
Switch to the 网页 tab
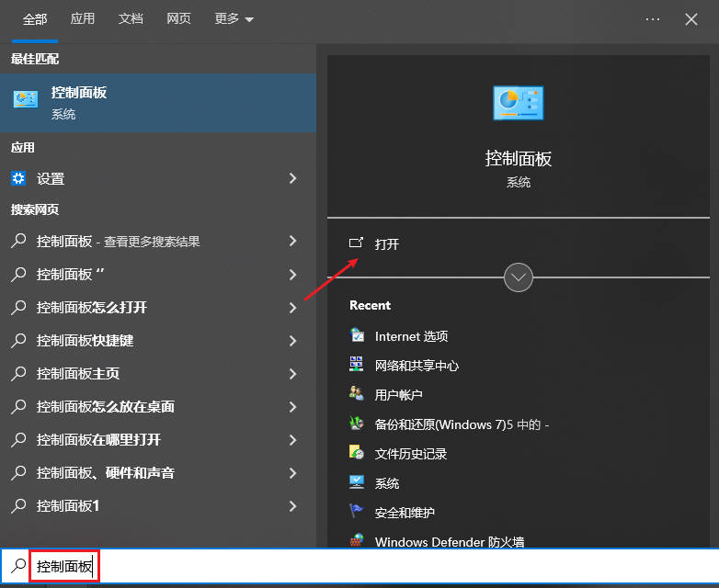[178, 18]
